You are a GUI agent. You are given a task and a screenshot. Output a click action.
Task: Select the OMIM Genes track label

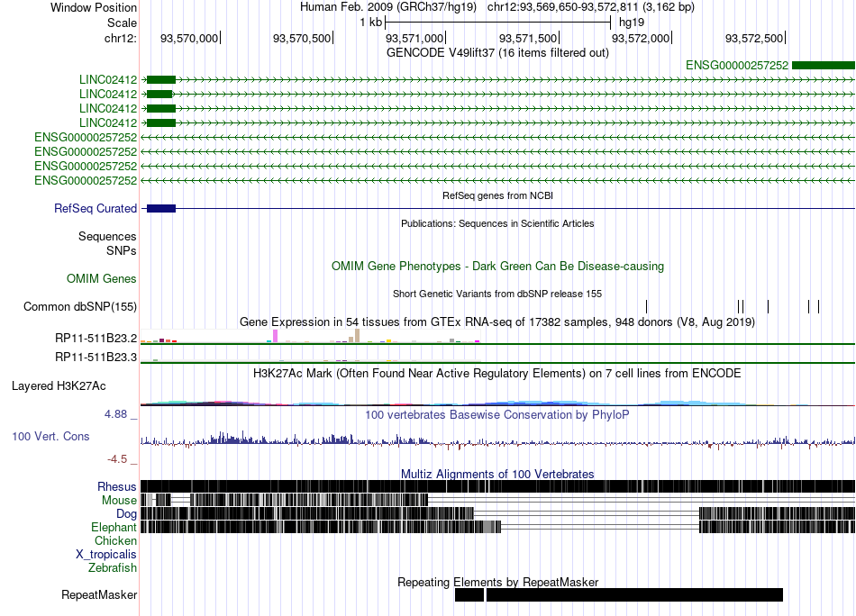pos(102,279)
